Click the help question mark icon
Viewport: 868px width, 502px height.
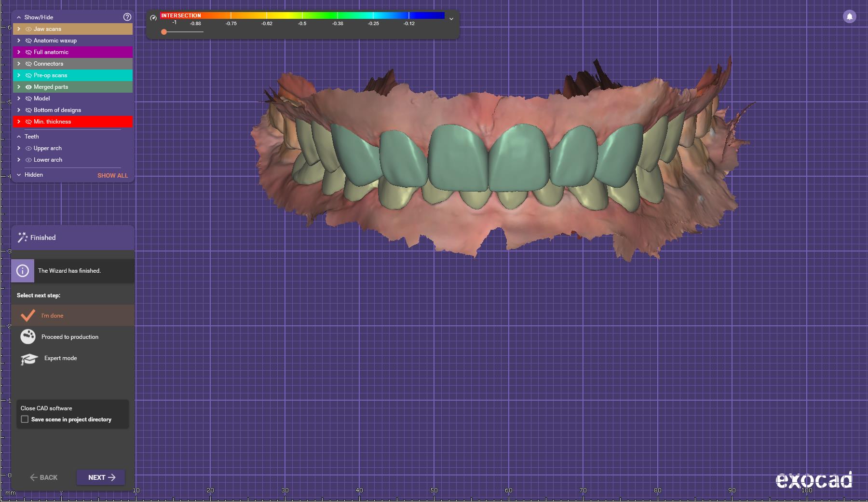127,17
